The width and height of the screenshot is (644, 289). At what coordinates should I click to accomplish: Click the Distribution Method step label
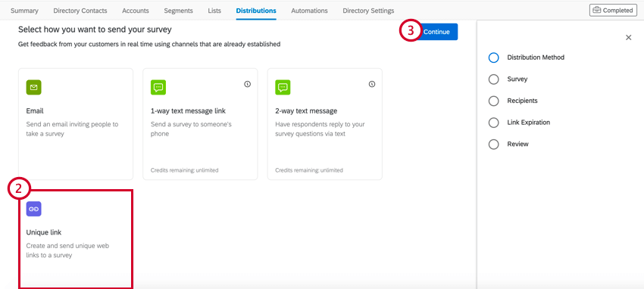536,57
